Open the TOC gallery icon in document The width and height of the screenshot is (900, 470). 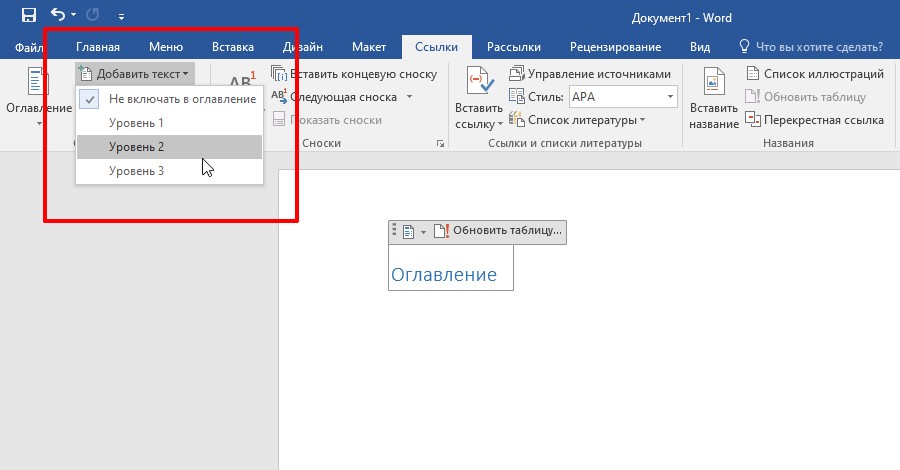tap(408, 232)
